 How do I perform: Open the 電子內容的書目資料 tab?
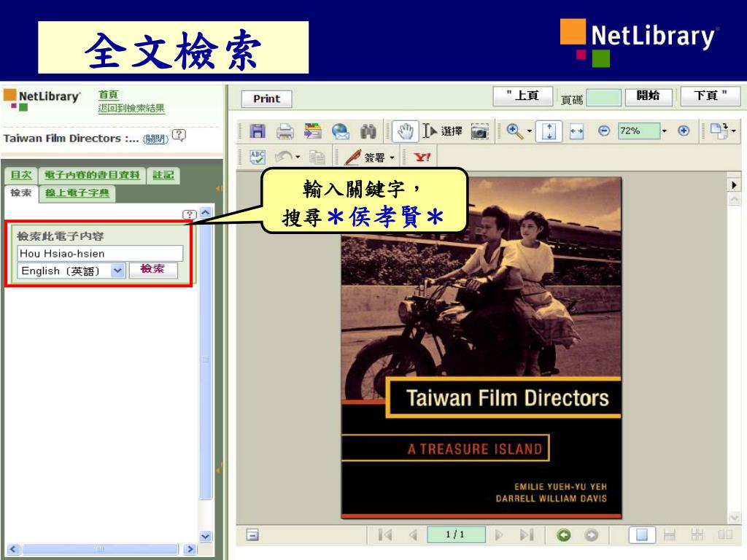tap(92, 175)
